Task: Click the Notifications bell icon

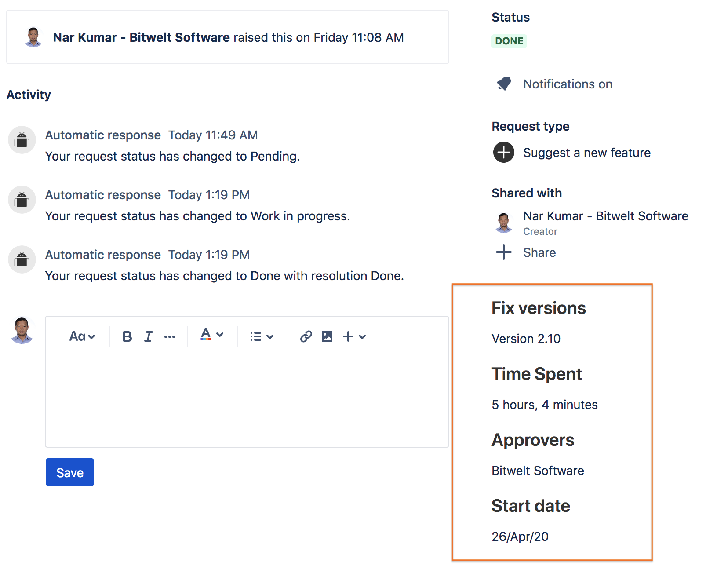Action: pos(504,84)
